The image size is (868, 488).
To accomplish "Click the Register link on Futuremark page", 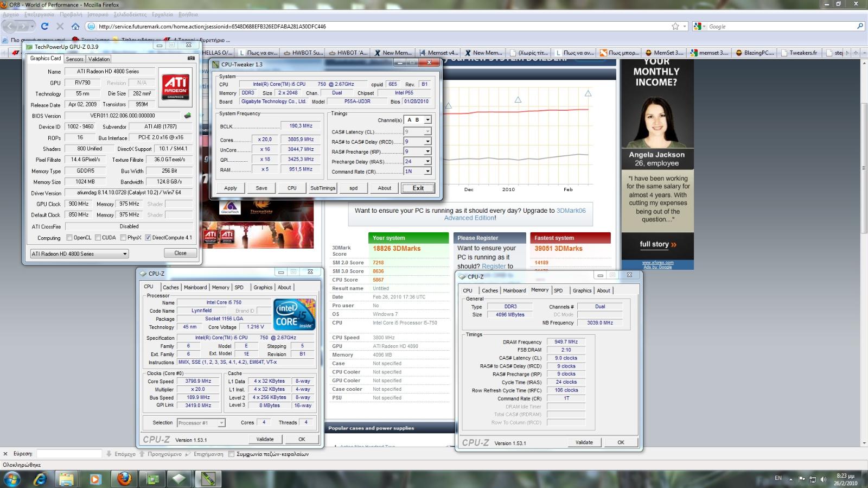I will (x=494, y=267).
